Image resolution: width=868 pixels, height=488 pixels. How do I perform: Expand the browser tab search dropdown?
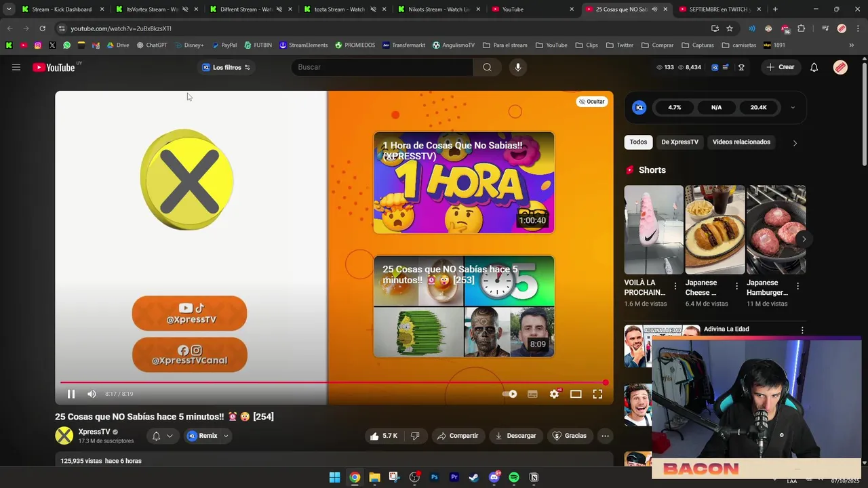click(8, 9)
